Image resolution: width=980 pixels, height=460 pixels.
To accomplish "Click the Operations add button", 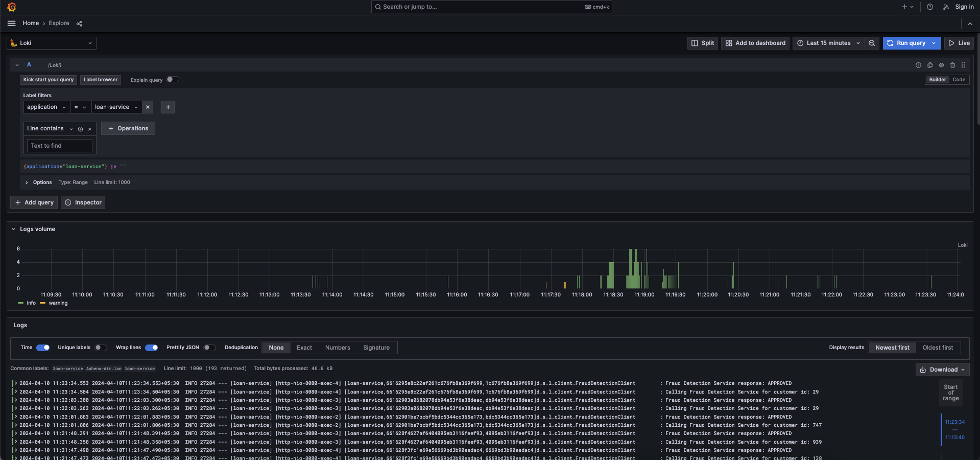I will [128, 128].
